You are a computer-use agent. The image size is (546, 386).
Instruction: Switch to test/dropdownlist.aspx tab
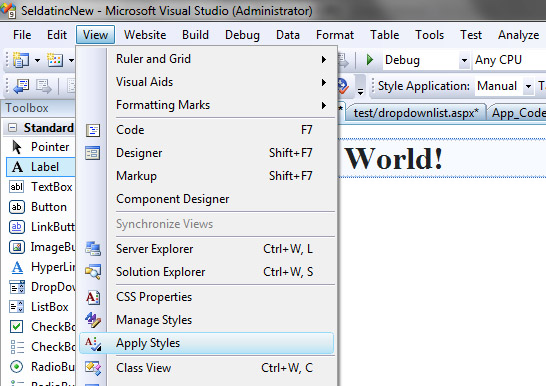tap(416, 113)
